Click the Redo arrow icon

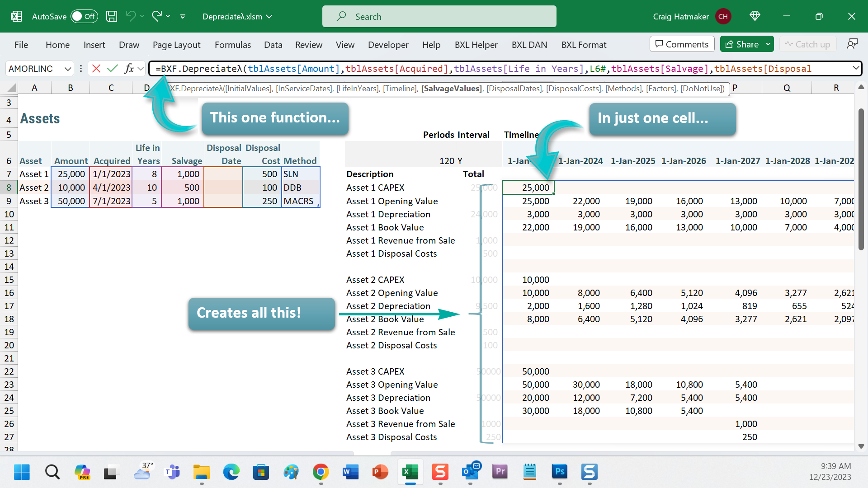pos(157,16)
